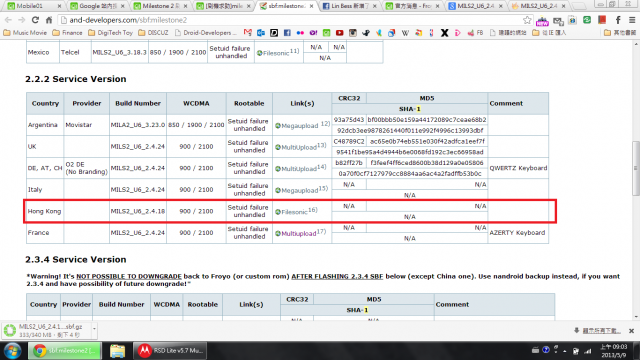Open the Droid-Developers bookmark
The width and height of the screenshot is (640, 360).
(x=205, y=33)
